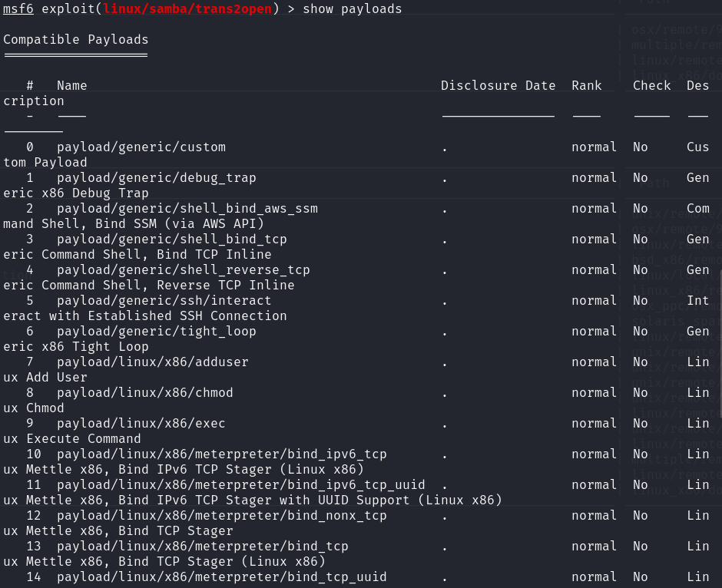722x588 pixels.
Task: Click row number 10 index
Action: [34, 454]
